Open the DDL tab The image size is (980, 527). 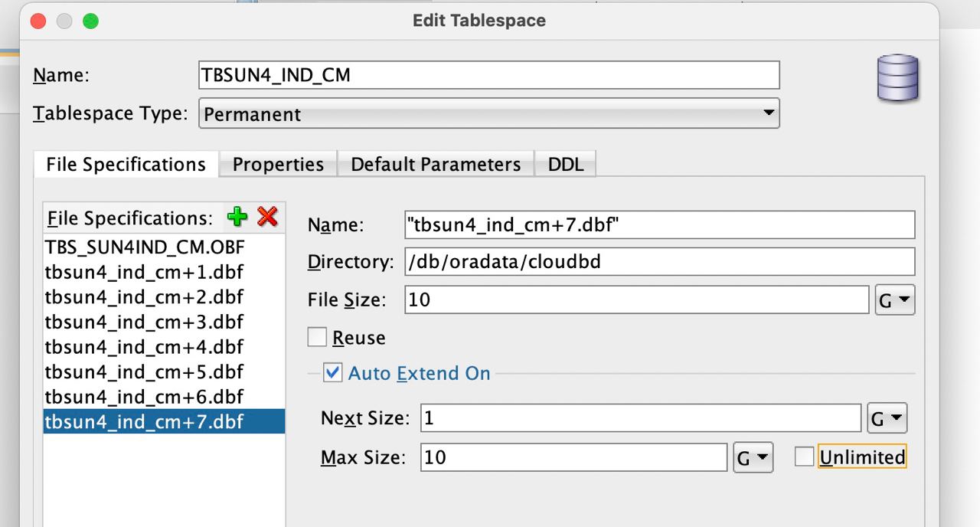565,164
